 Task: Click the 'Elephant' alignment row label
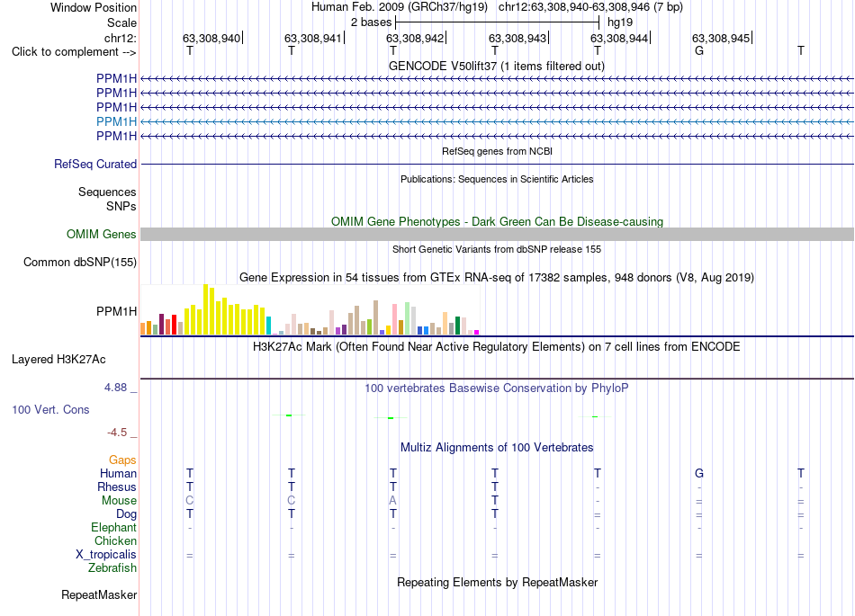coord(113,527)
